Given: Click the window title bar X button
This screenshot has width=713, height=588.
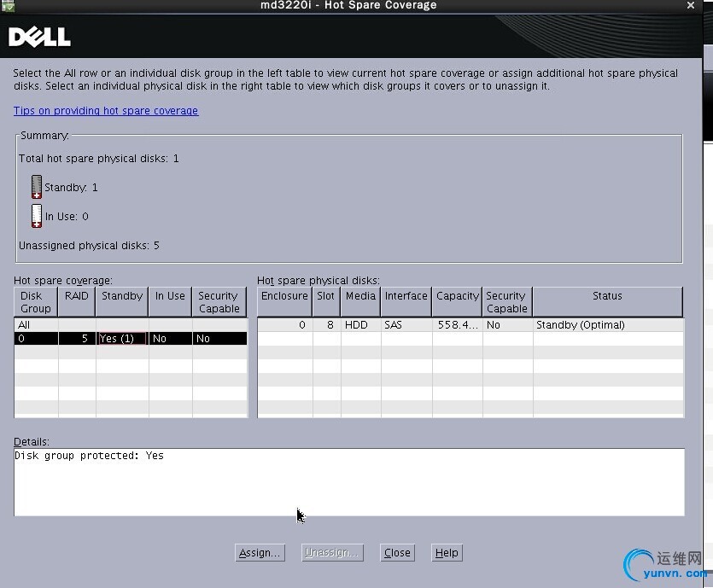Looking at the screenshot, I should [x=691, y=5].
